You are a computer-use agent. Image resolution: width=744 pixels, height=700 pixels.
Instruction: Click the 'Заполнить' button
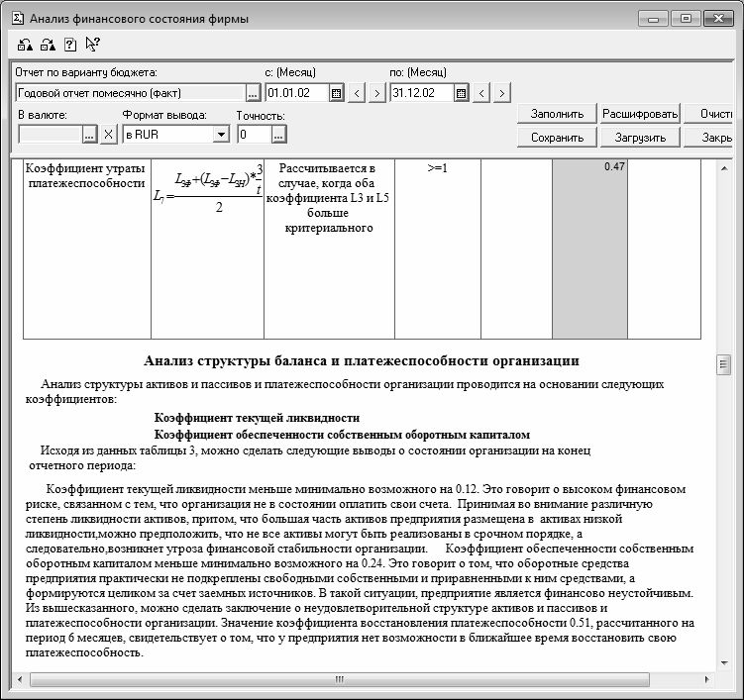pyautogui.click(x=557, y=114)
